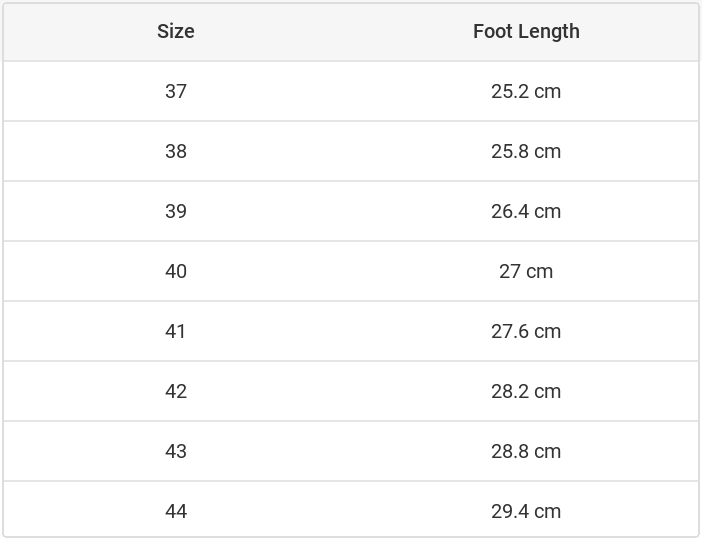Select the 27 cm foot length cell
The width and height of the screenshot is (702, 540).
point(526,271)
